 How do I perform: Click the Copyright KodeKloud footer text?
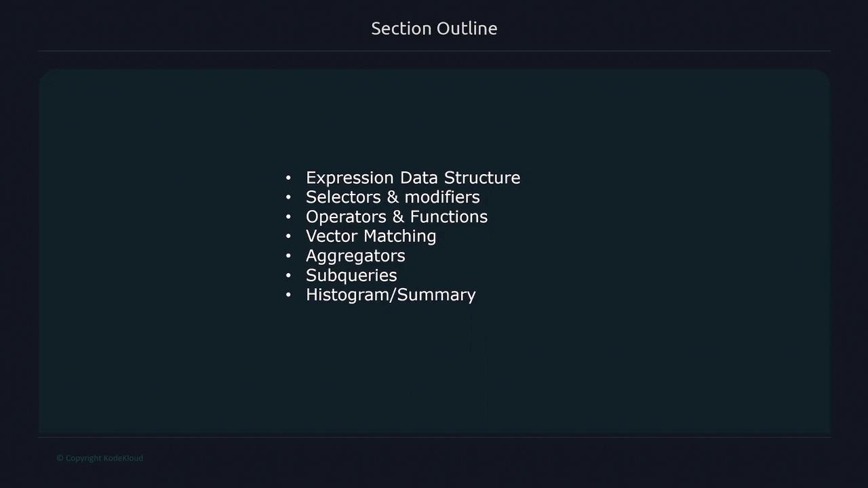[x=100, y=458]
